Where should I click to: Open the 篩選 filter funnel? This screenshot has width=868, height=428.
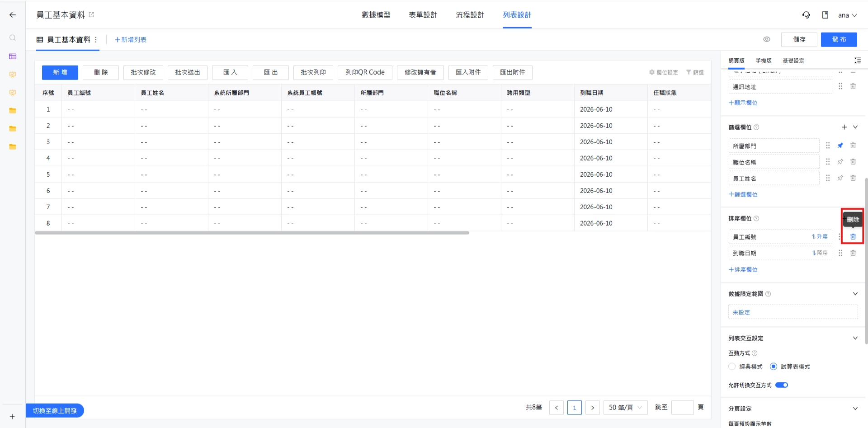click(x=695, y=72)
